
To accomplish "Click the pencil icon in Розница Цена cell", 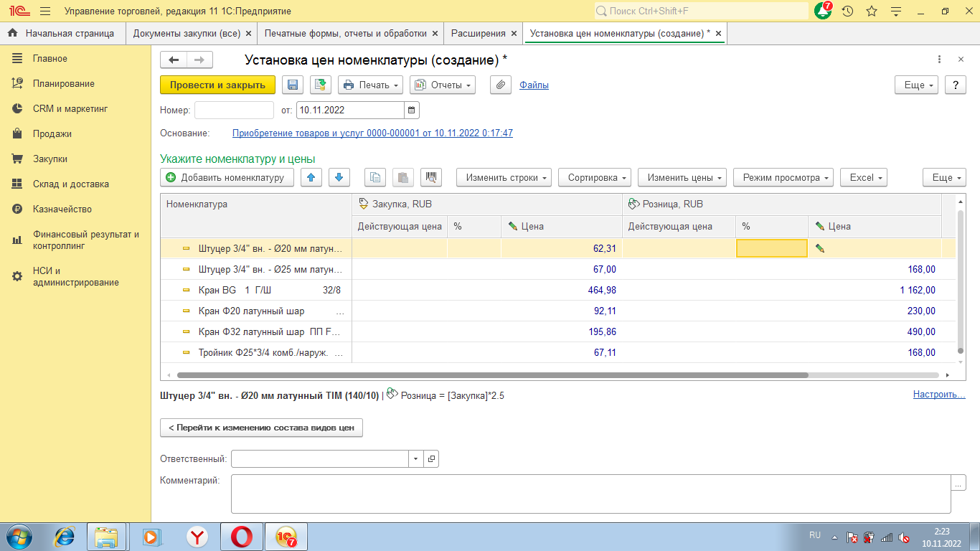I will (x=820, y=248).
